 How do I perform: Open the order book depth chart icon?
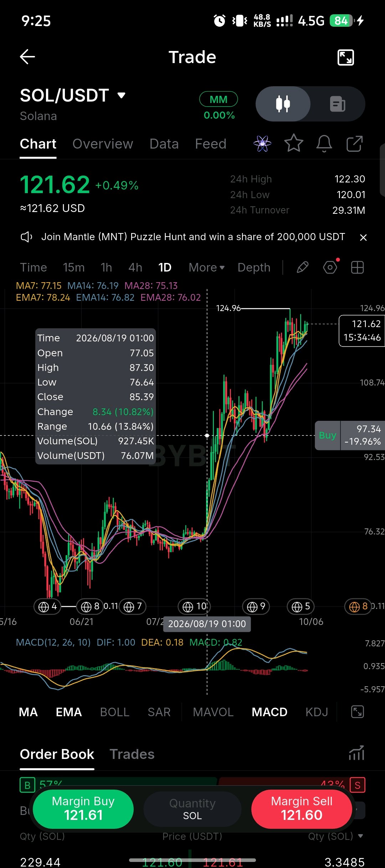coord(356,753)
